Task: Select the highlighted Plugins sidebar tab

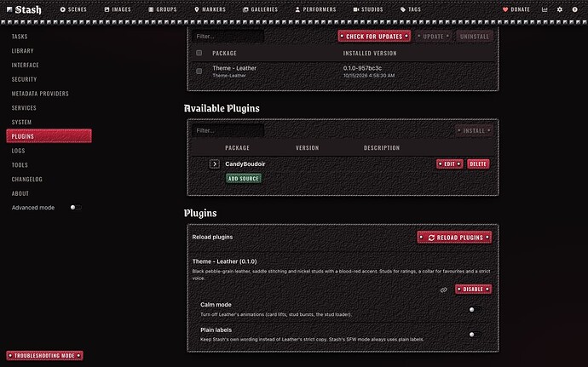Action: coord(49,136)
